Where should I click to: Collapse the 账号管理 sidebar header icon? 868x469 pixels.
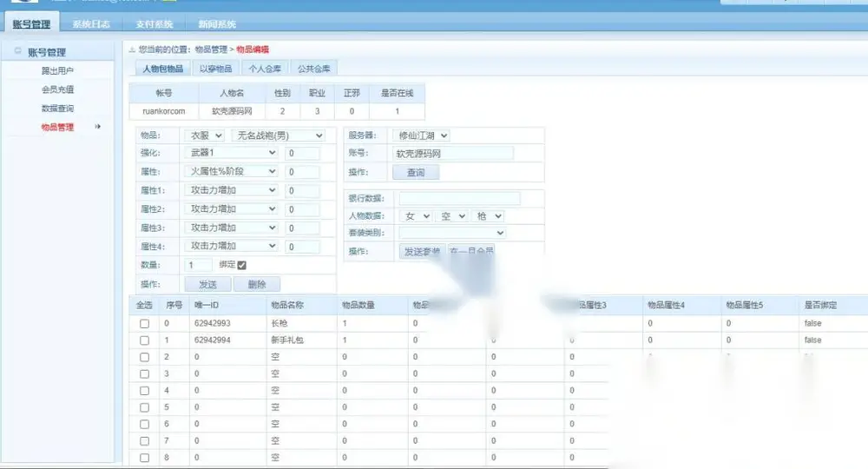click(x=17, y=51)
